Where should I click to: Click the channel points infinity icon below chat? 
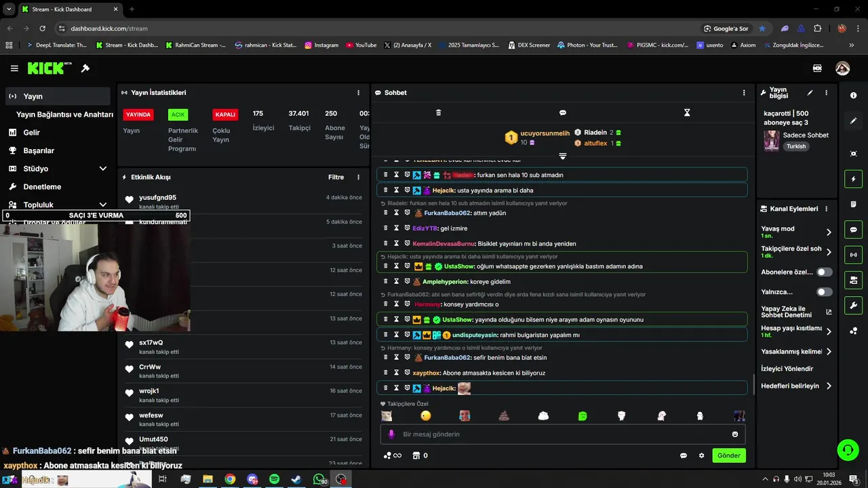click(x=393, y=455)
